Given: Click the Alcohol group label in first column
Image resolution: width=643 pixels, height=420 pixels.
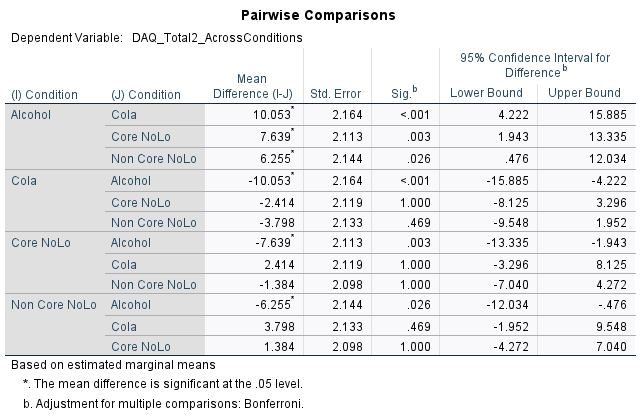Looking at the screenshot, I should tap(31, 115).
